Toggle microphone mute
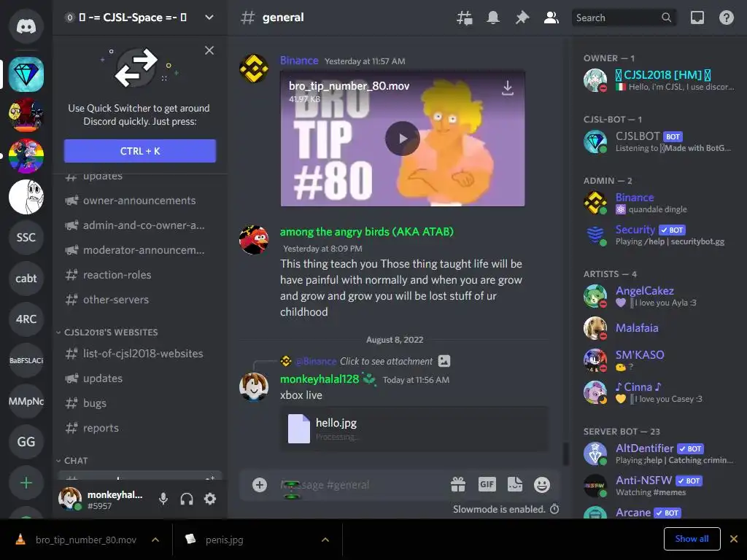Image resolution: width=747 pixels, height=560 pixels. [x=163, y=499]
